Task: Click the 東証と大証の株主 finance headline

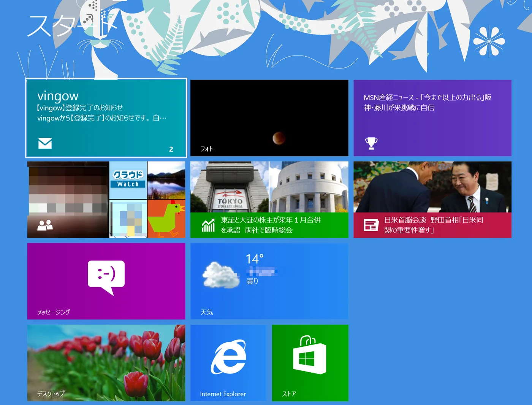Action: click(x=271, y=225)
